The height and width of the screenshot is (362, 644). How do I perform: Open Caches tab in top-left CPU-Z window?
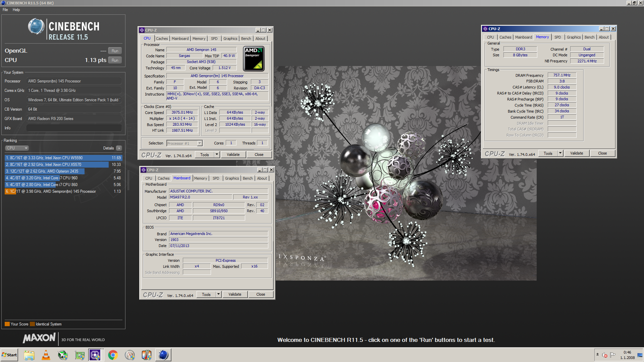162,39
